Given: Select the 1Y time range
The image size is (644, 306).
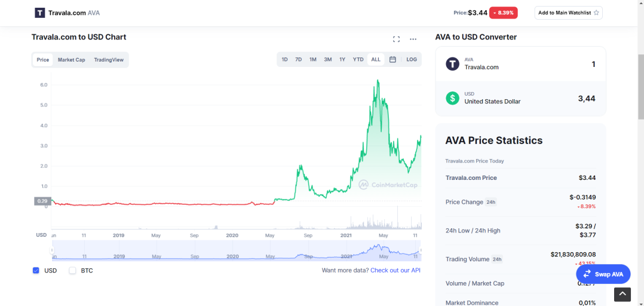Looking at the screenshot, I should (342, 60).
